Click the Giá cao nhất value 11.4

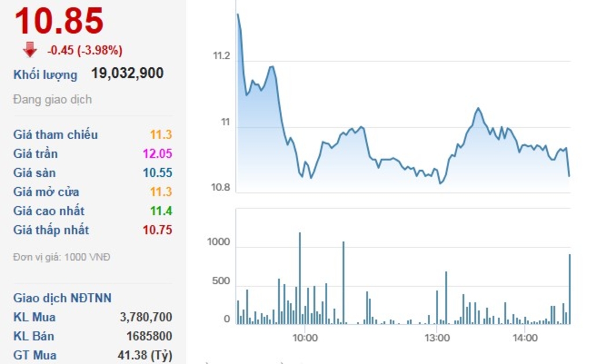point(161,211)
